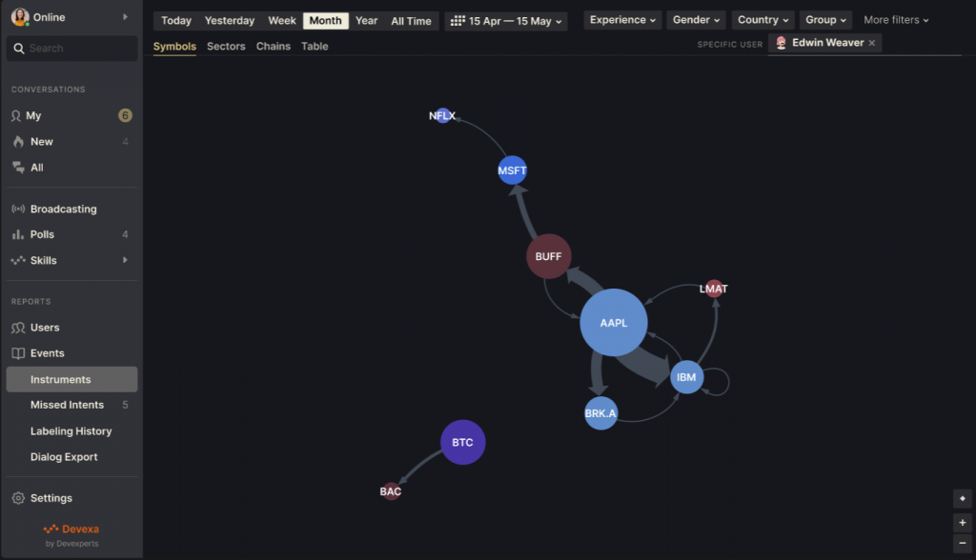Open the Gender filter dropdown

coord(696,20)
